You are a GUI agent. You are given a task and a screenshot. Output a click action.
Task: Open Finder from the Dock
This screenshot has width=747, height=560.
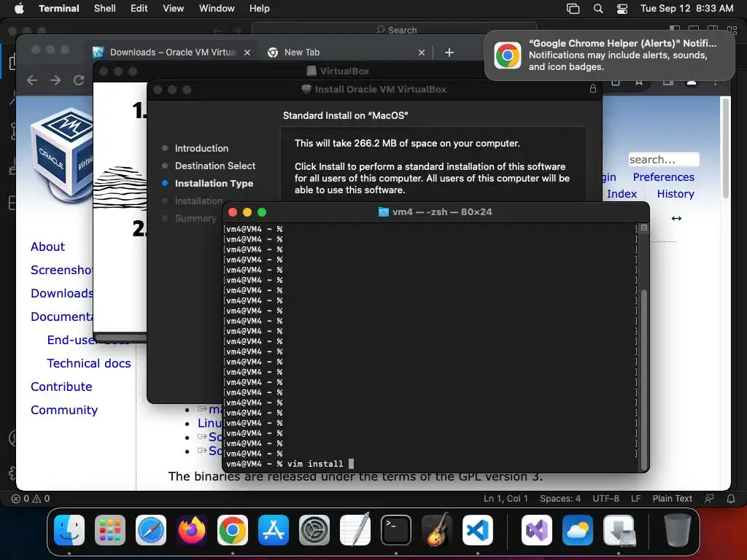coord(69,530)
